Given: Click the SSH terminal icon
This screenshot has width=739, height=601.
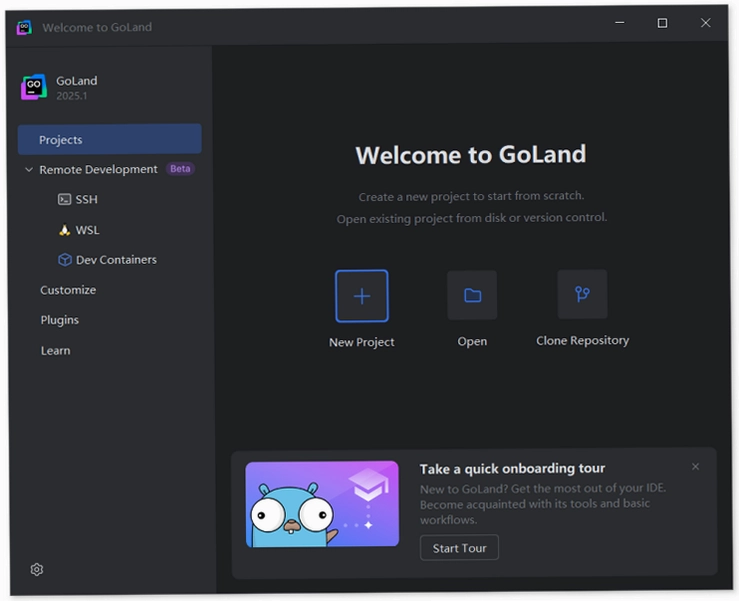Looking at the screenshot, I should (64, 199).
